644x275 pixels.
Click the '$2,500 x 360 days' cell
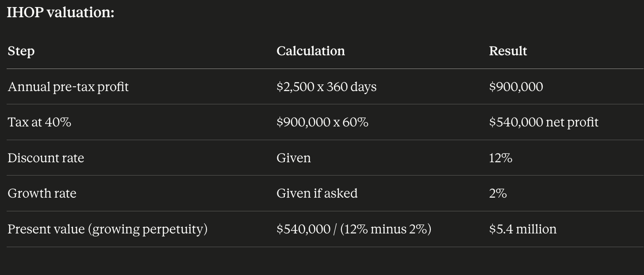click(326, 87)
